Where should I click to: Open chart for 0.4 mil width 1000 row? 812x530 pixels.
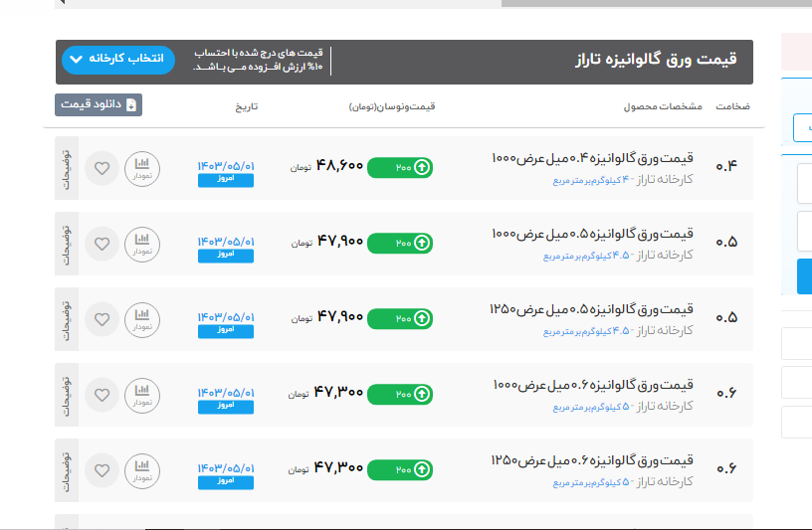[x=141, y=167]
